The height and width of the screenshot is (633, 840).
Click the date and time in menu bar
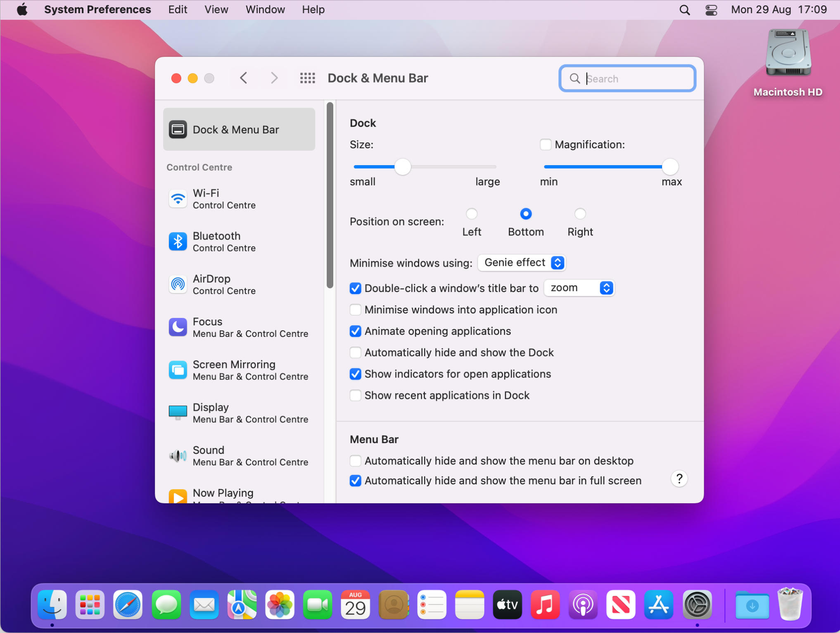point(779,9)
